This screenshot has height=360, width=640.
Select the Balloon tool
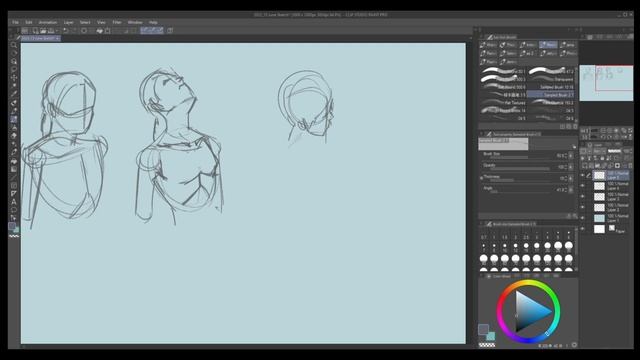(x=13, y=210)
